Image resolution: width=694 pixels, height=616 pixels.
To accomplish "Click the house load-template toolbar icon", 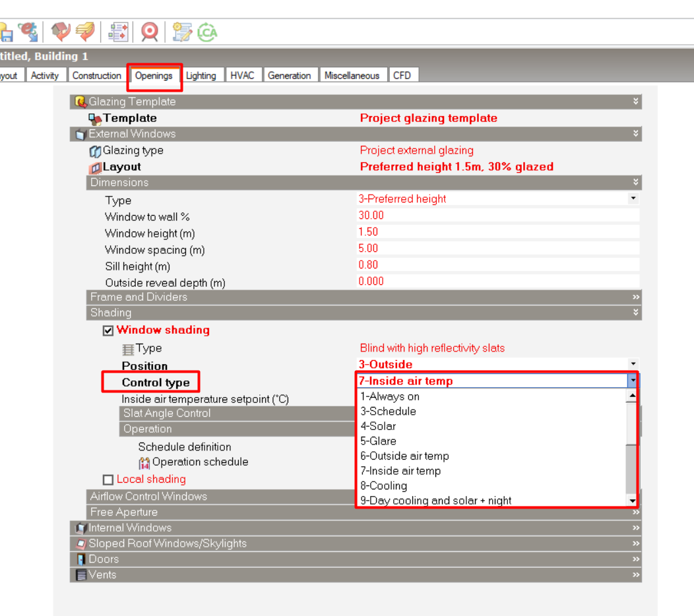I will tap(61, 32).
